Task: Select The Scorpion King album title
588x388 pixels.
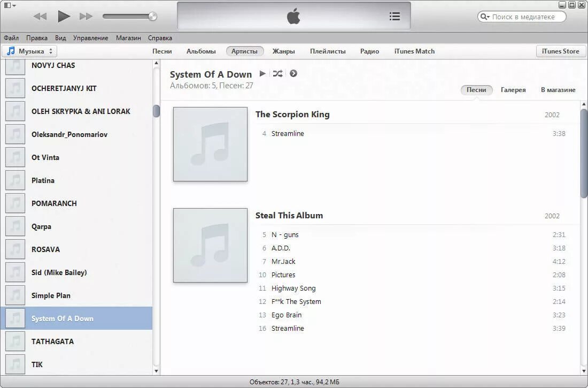Action: (292, 115)
